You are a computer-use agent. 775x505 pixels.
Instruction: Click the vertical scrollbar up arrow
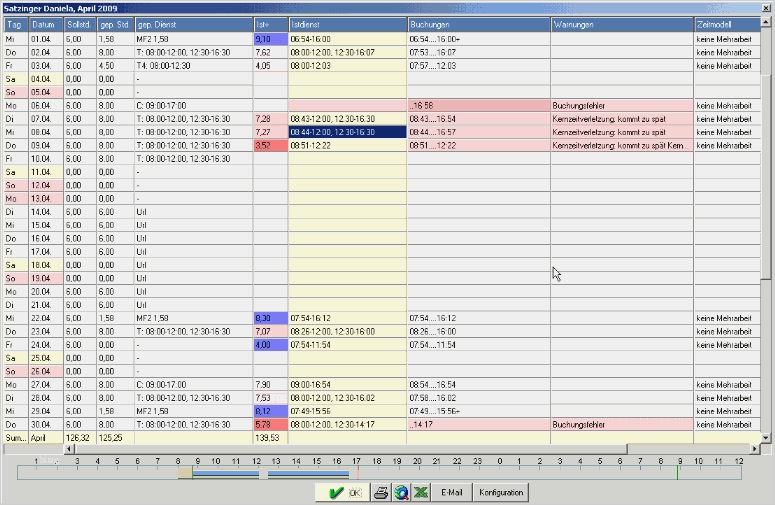coord(766,22)
